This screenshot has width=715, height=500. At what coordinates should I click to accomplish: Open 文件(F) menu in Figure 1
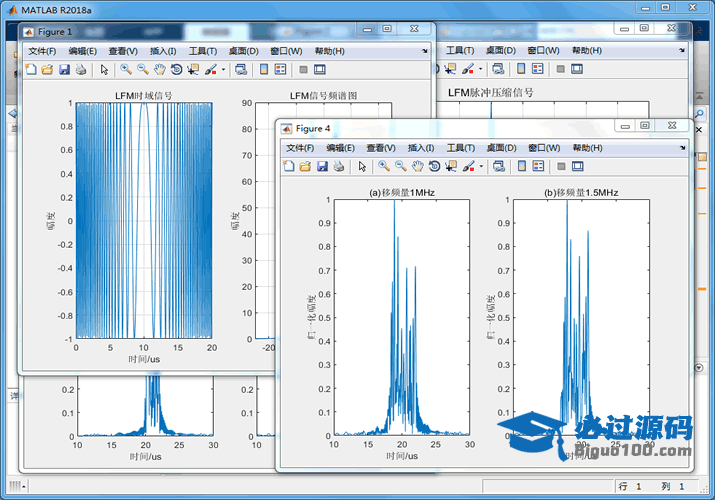43,51
